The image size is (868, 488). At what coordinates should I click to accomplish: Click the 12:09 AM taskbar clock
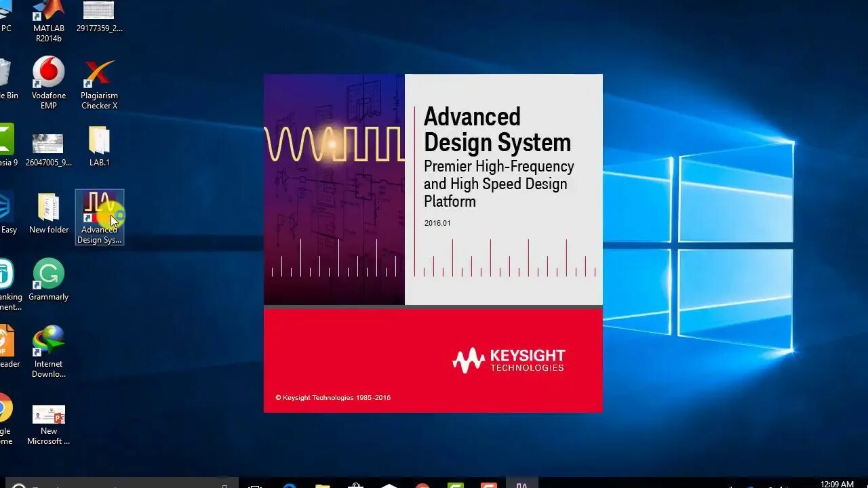coord(837,484)
